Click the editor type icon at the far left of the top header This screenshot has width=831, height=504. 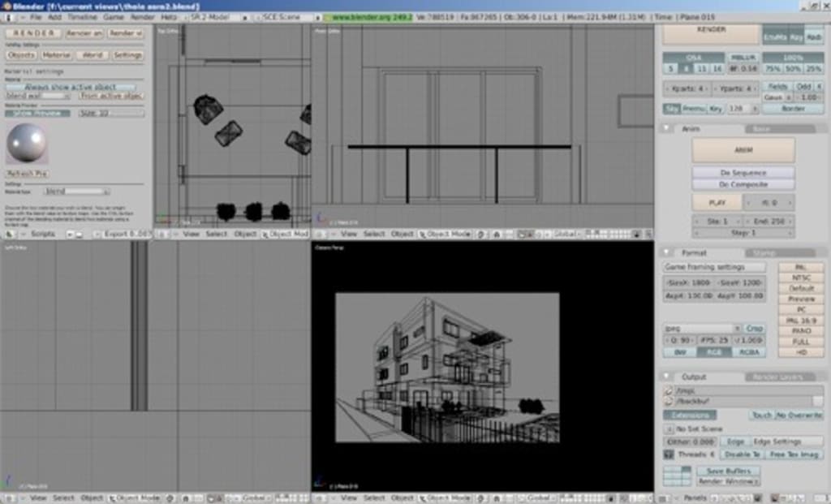point(8,16)
